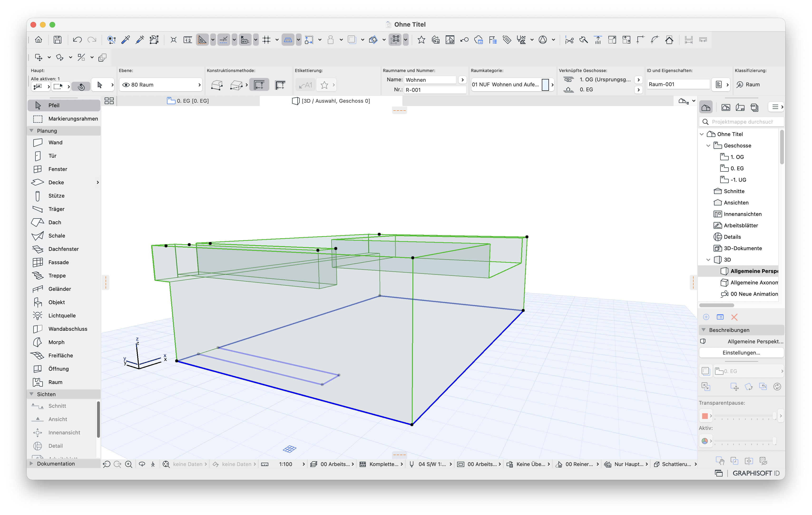Screen dimensions: 812x515
Task: Click the Favorites star icon in toolbar
Action: pos(421,40)
